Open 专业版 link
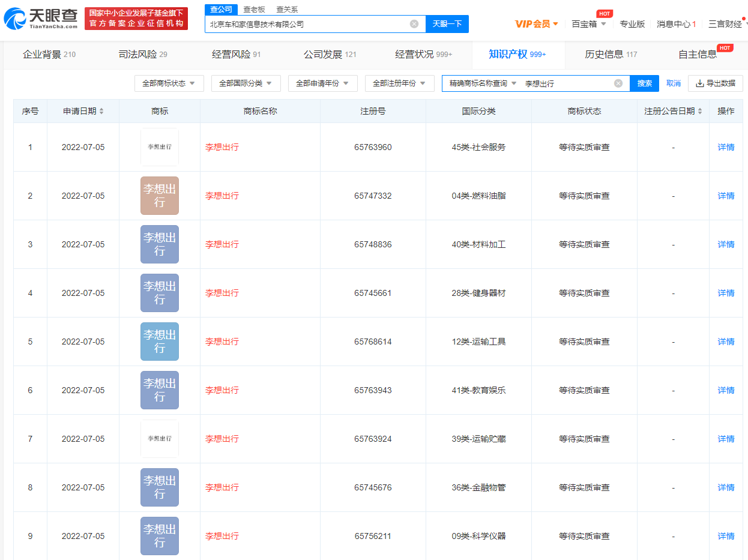Screen dimensions: 748x560 click(x=632, y=24)
